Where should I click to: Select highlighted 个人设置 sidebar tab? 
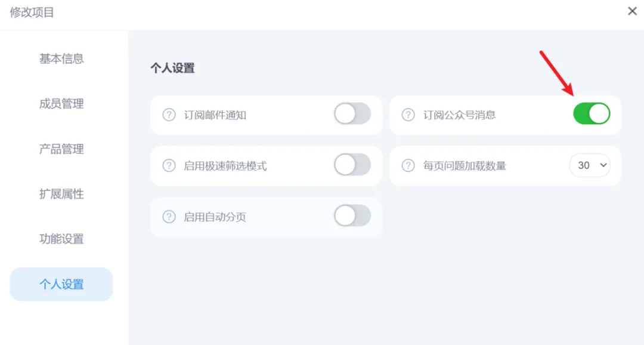[x=61, y=284]
